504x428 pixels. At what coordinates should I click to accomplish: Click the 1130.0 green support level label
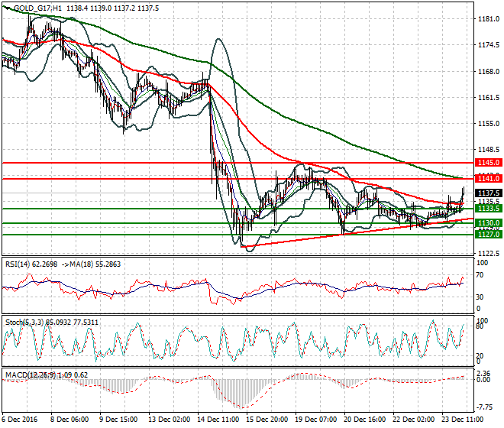488,223
